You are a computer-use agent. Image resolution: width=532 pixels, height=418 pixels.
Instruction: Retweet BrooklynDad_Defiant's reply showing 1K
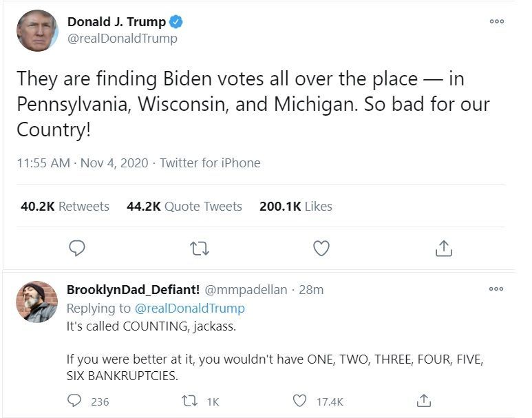tap(188, 401)
